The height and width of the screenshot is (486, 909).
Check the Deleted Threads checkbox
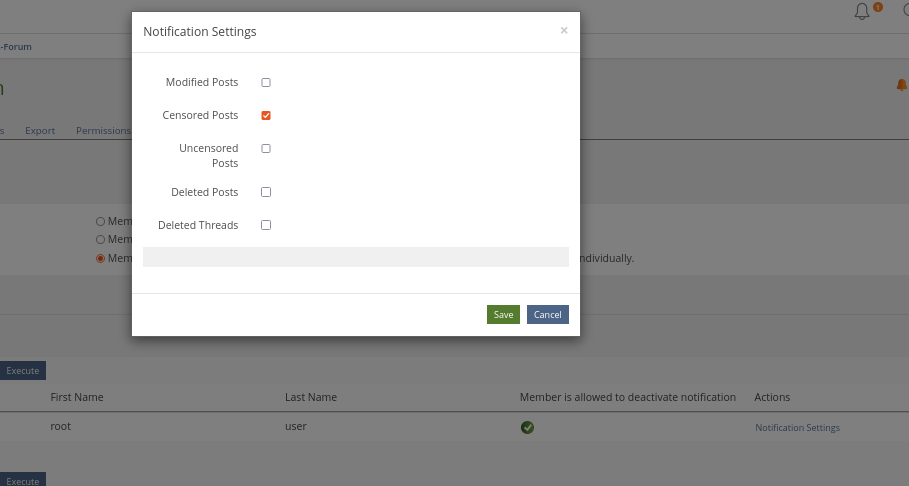click(266, 225)
